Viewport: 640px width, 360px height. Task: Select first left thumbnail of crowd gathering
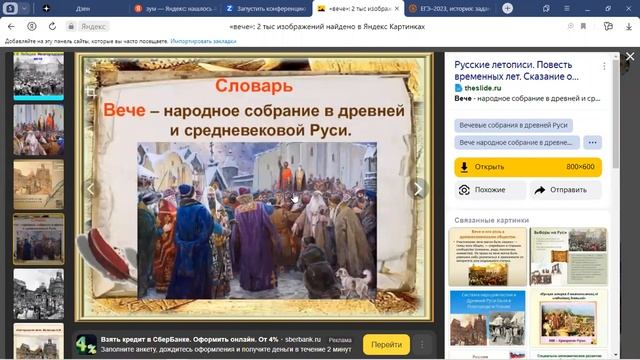click(38, 76)
